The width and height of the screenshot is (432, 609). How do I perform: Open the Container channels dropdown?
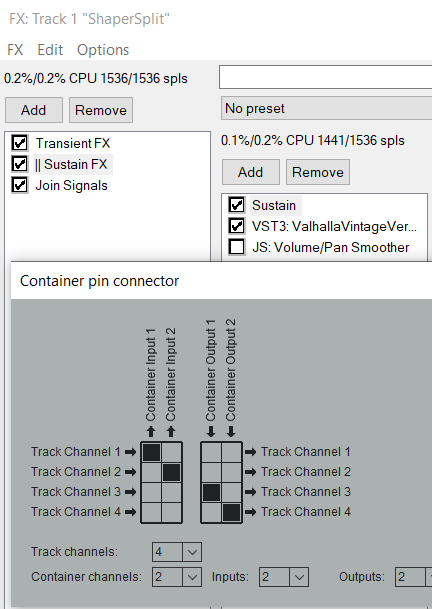pos(177,577)
